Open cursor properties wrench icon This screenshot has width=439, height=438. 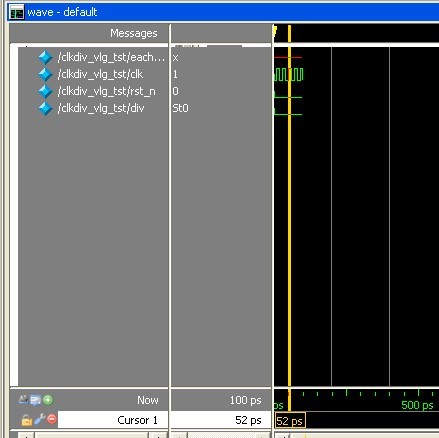40,419
